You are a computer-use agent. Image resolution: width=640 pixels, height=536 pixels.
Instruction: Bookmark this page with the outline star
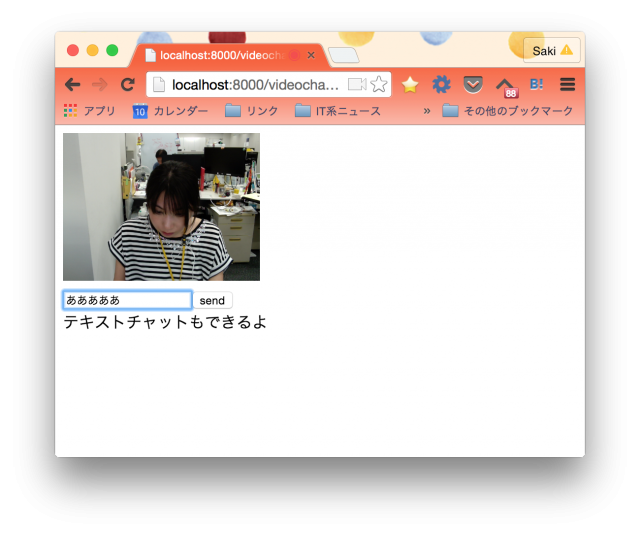click(379, 85)
